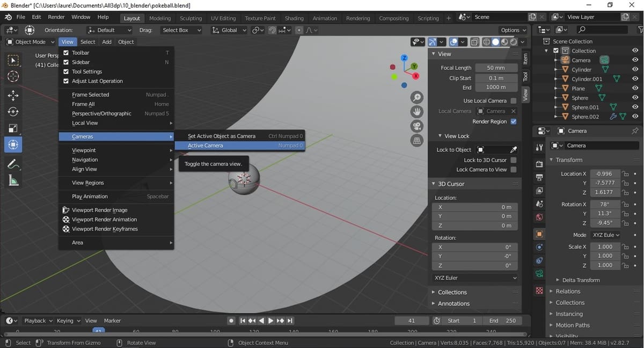Expand the Collections panel in sidebar

[452, 292]
